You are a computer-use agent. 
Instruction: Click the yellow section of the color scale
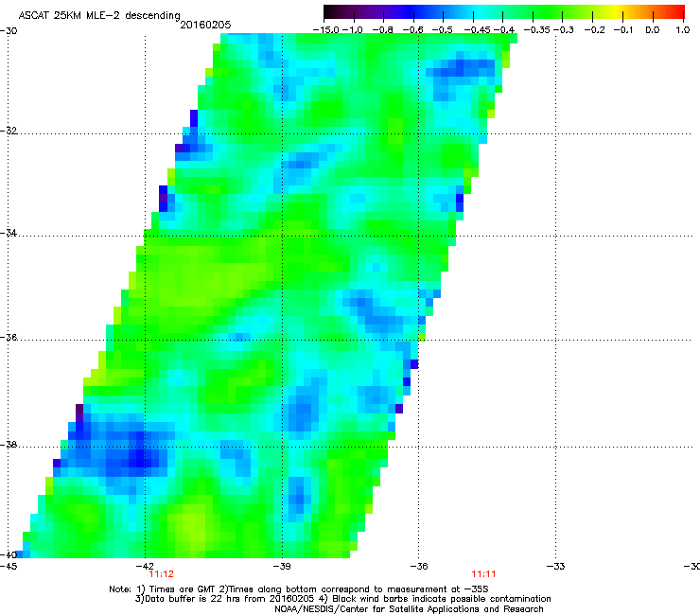(616, 12)
